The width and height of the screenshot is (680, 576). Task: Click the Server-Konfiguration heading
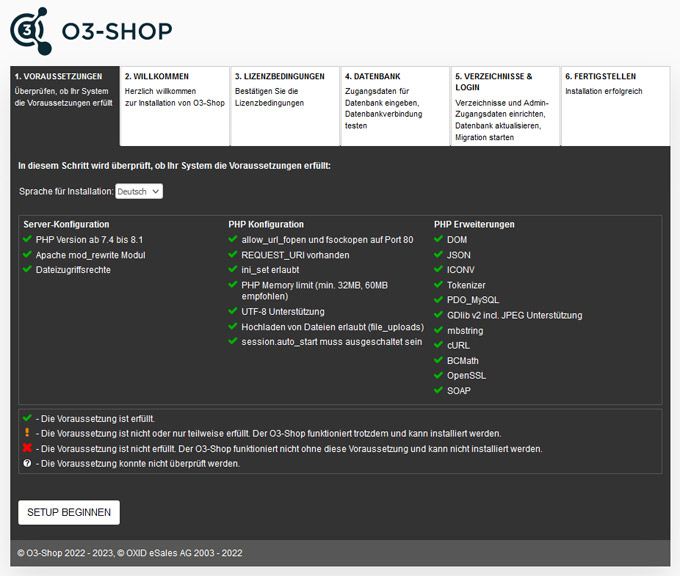(66, 224)
